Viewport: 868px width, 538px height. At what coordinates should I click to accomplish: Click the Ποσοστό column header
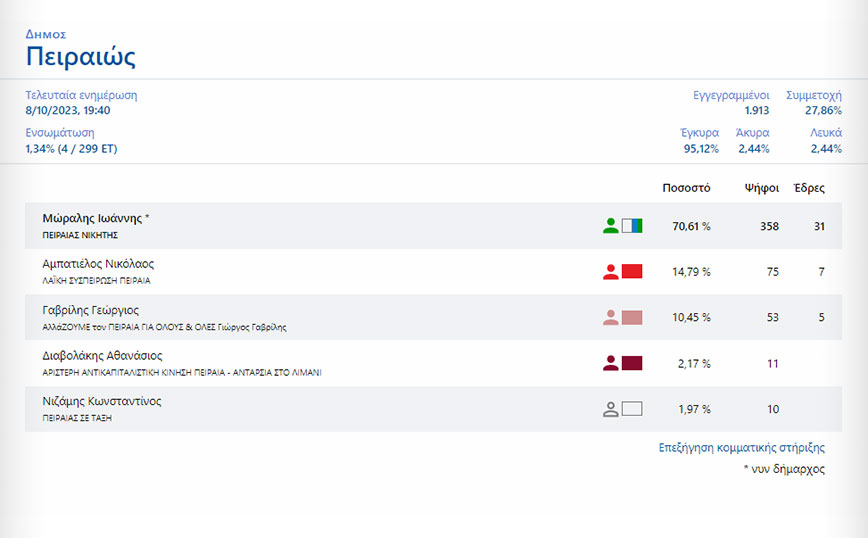pyautogui.click(x=686, y=188)
